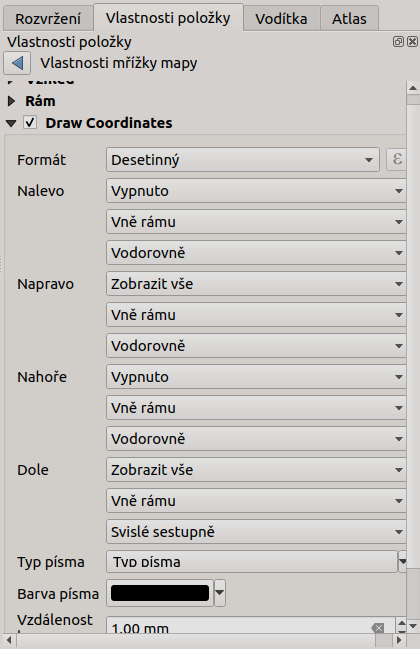Click the Typ písma font button
This screenshot has width=420, height=649.
252,562
